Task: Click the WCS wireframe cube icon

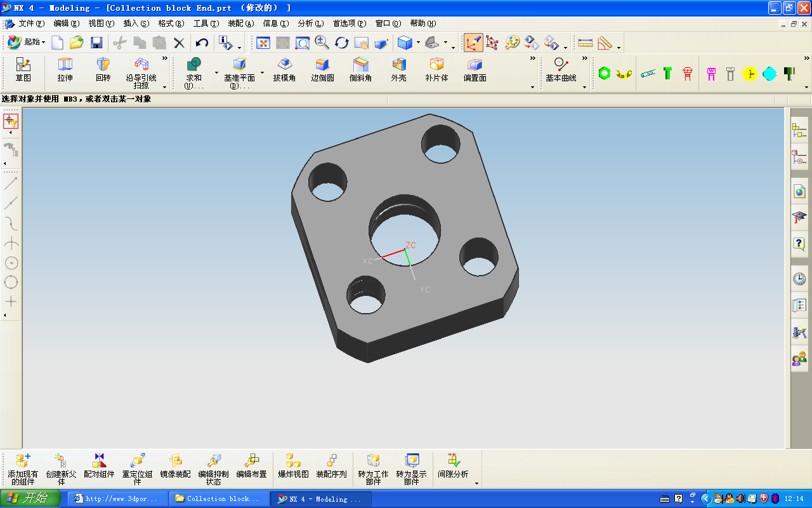Action: tap(492, 43)
